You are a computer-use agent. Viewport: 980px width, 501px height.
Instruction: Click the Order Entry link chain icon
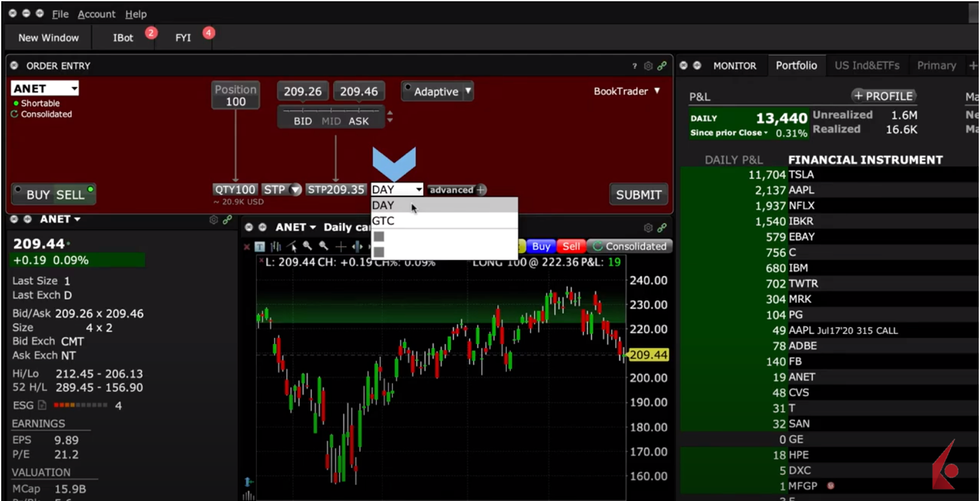click(x=662, y=66)
